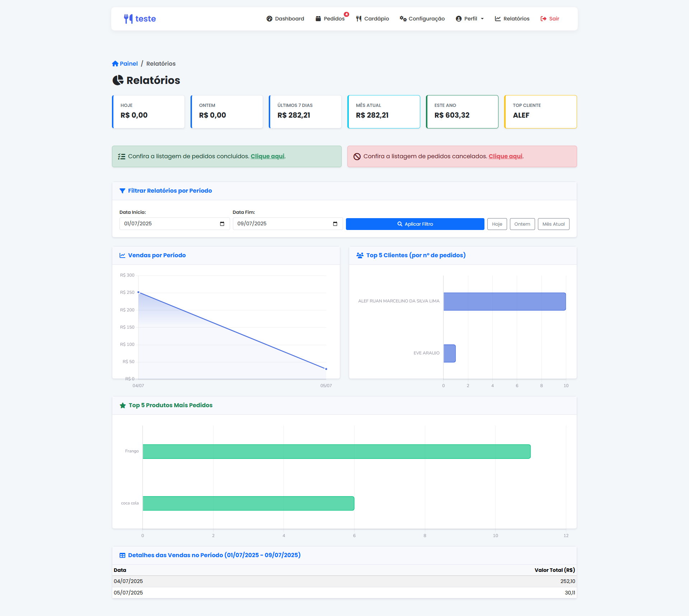The width and height of the screenshot is (689, 616).
Task: Click the Pedidos box icon
Action: point(318,19)
